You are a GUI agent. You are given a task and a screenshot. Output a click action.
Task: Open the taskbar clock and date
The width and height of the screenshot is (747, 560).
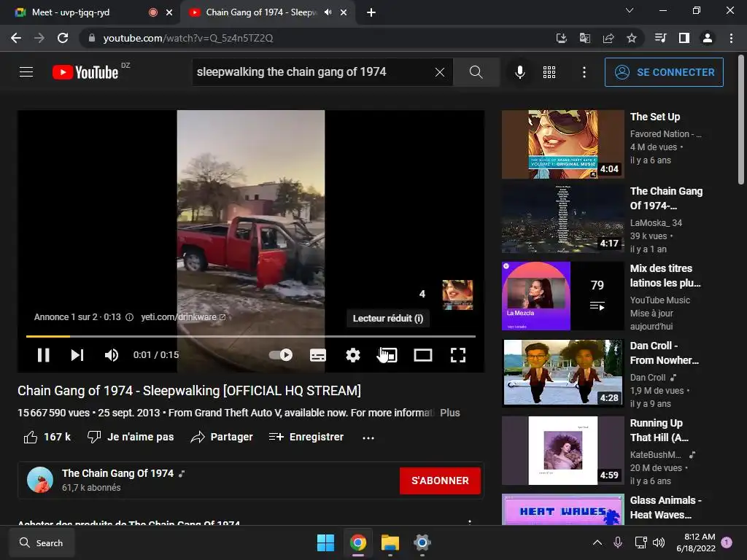696,542
